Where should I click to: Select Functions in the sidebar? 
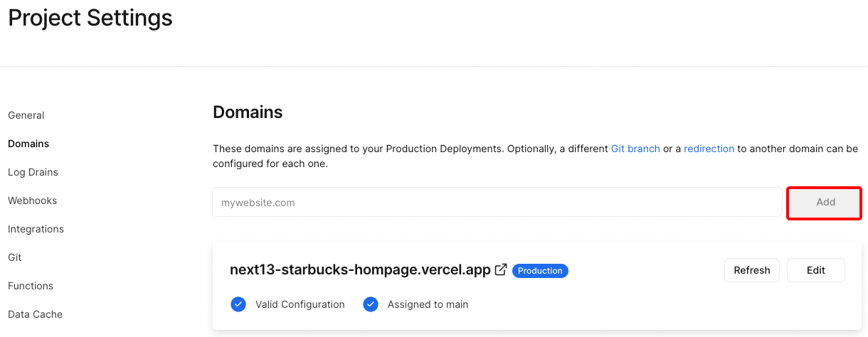pos(31,286)
